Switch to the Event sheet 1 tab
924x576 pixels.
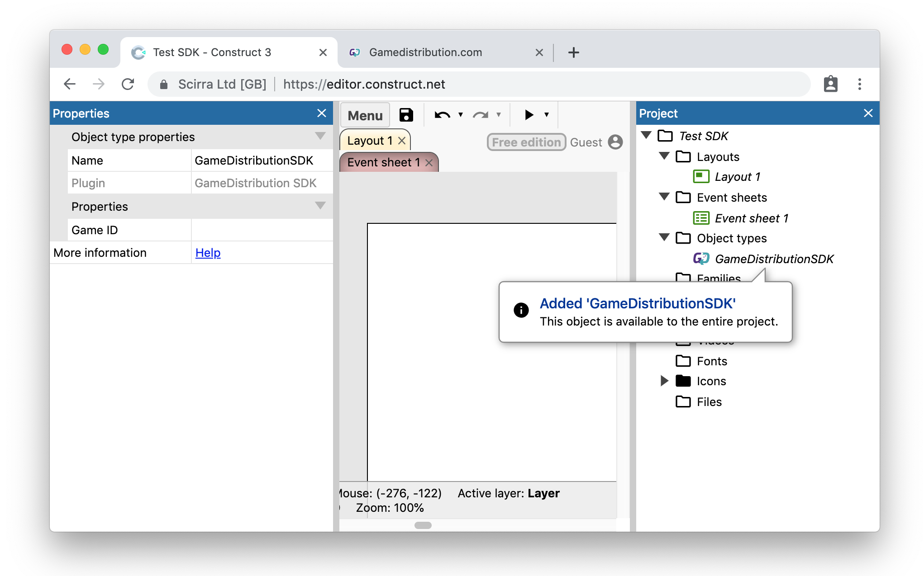point(383,162)
